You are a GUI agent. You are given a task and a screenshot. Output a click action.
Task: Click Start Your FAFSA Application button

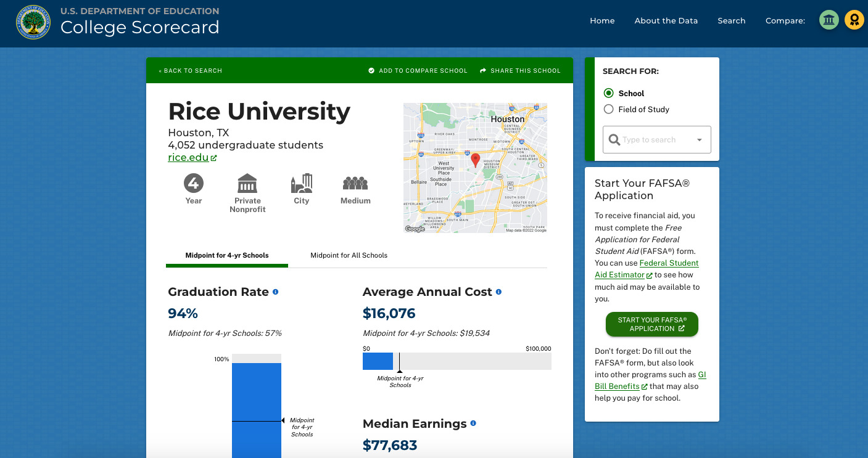tap(652, 324)
